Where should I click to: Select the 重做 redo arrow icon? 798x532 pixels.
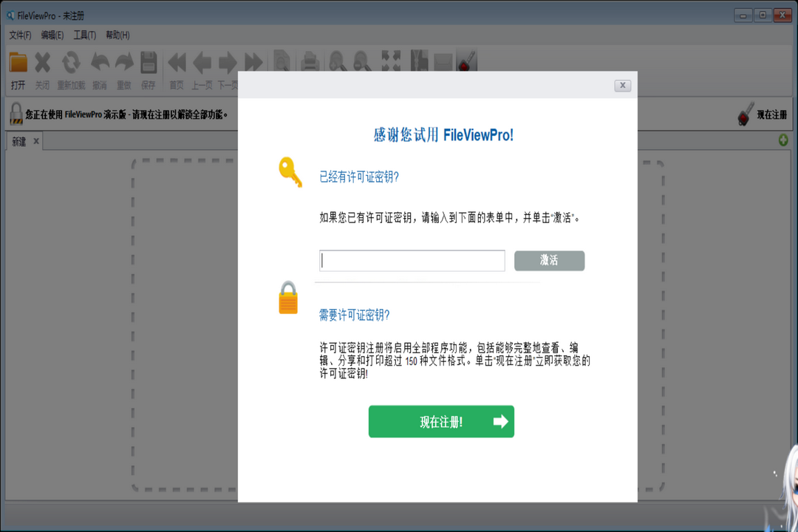pyautogui.click(x=123, y=63)
